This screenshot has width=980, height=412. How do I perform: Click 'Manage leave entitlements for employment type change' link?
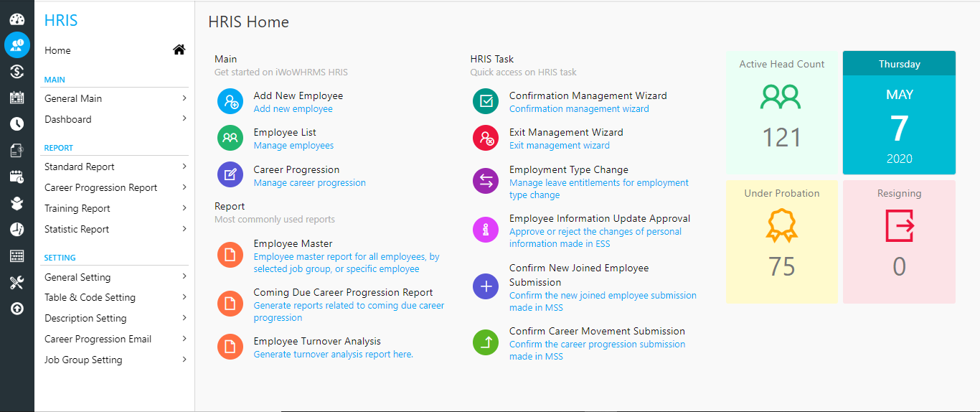599,189
